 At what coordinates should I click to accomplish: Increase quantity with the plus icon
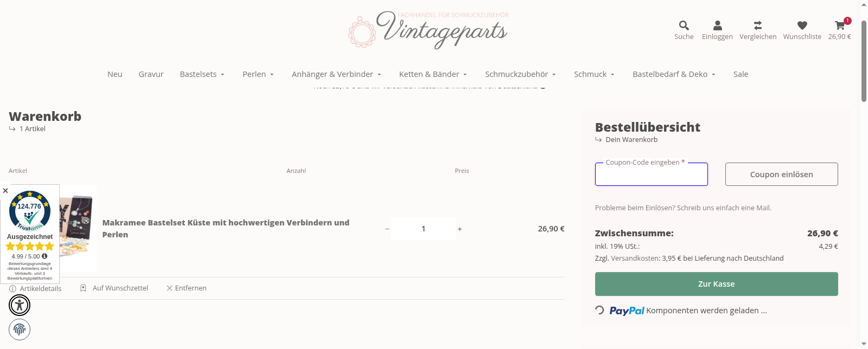(x=459, y=229)
